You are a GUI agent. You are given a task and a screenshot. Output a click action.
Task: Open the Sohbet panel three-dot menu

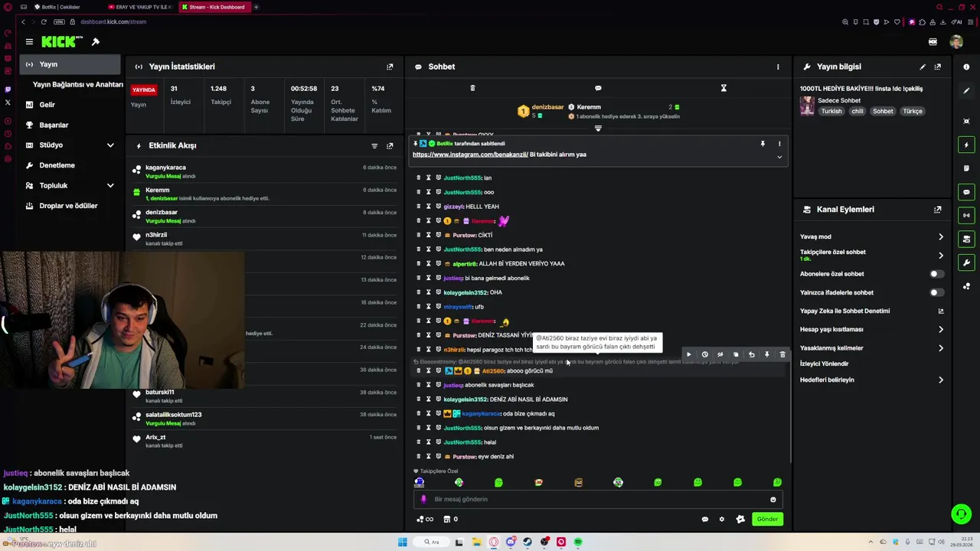tap(778, 67)
